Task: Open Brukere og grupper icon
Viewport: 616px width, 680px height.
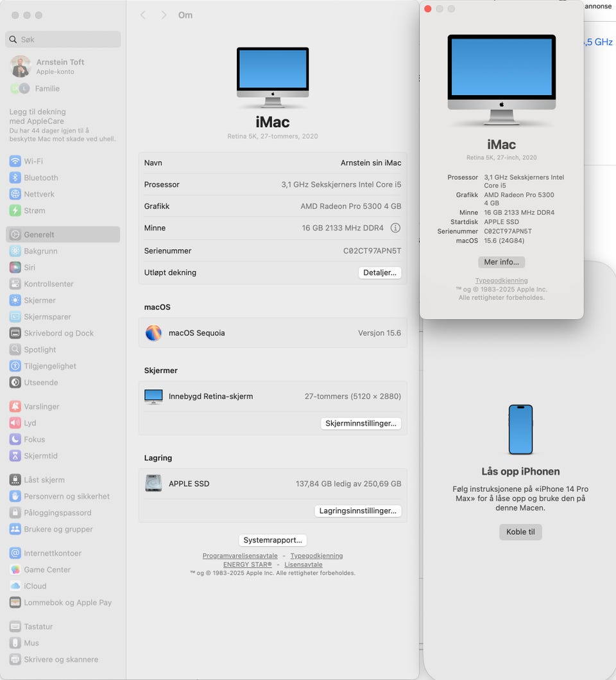Action: click(15, 530)
